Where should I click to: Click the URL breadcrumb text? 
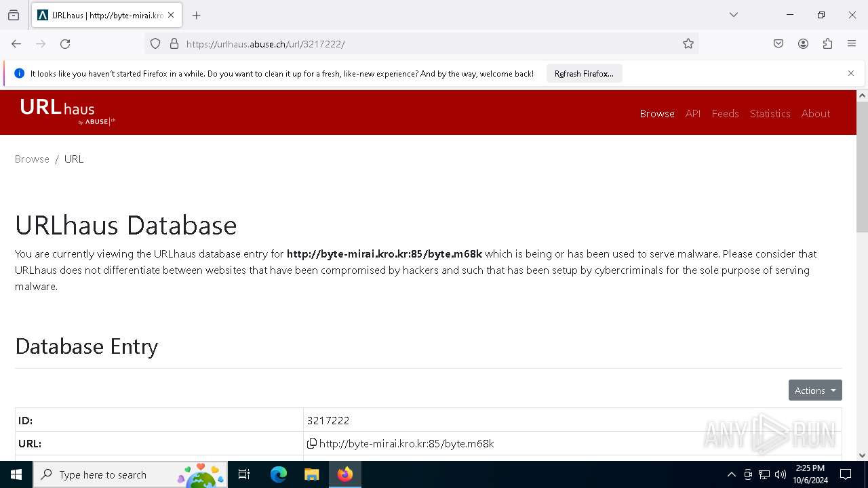click(74, 159)
